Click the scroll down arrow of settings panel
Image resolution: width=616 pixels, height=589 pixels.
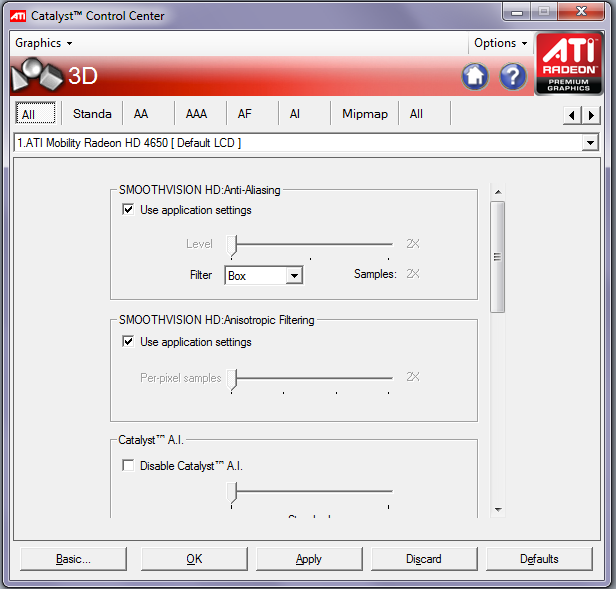(x=497, y=509)
